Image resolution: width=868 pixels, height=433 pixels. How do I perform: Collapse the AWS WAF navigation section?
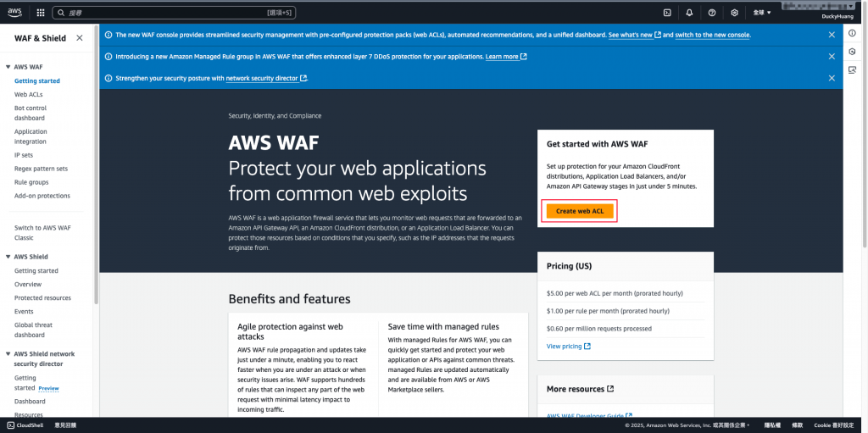pos(8,67)
